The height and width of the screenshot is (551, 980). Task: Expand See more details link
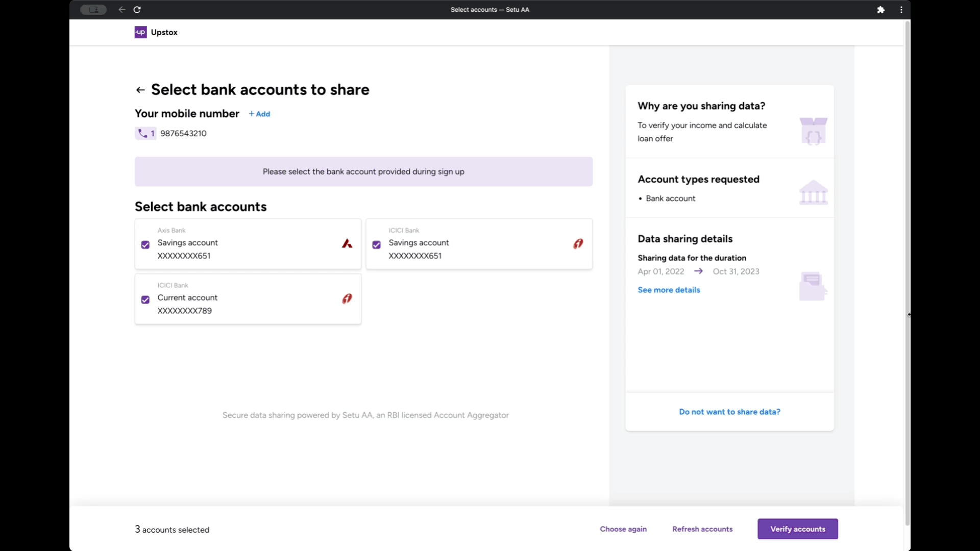click(669, 290)
